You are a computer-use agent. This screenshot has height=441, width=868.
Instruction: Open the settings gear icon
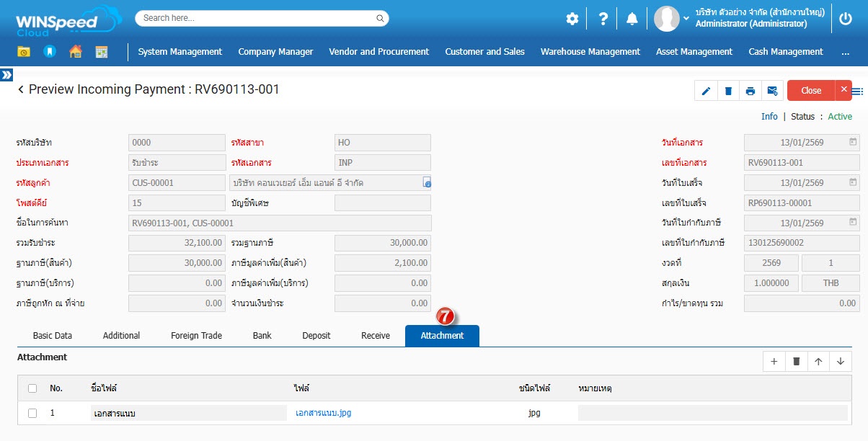(572, 19)
